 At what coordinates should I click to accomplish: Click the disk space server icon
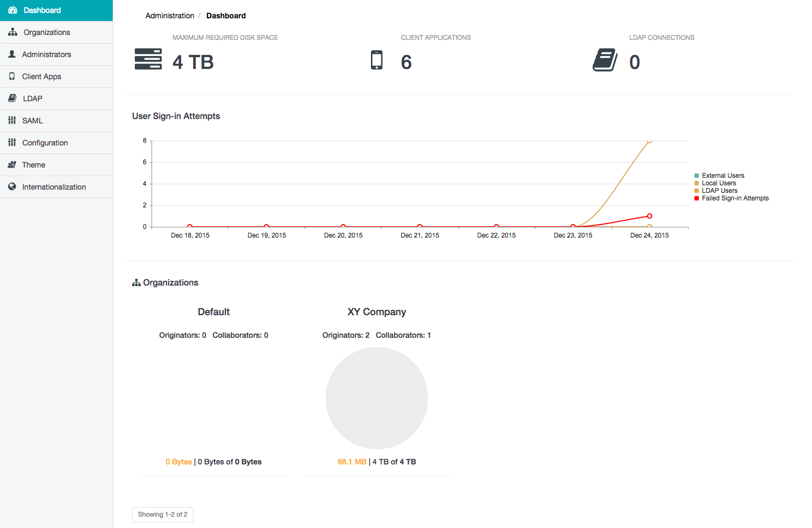(x=148, y=59)
